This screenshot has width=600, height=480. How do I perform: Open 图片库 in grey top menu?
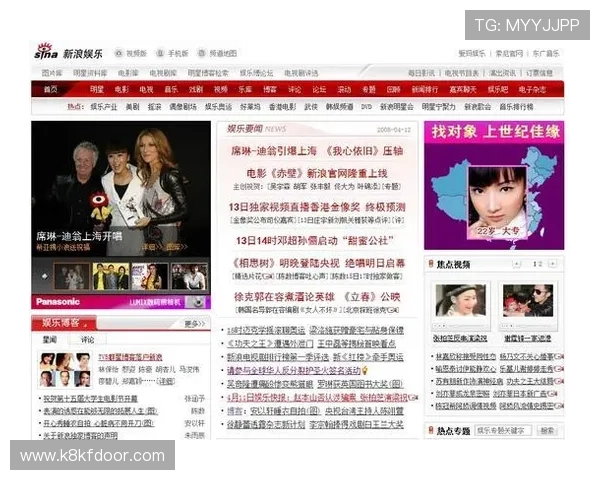[x=52, y=73]
